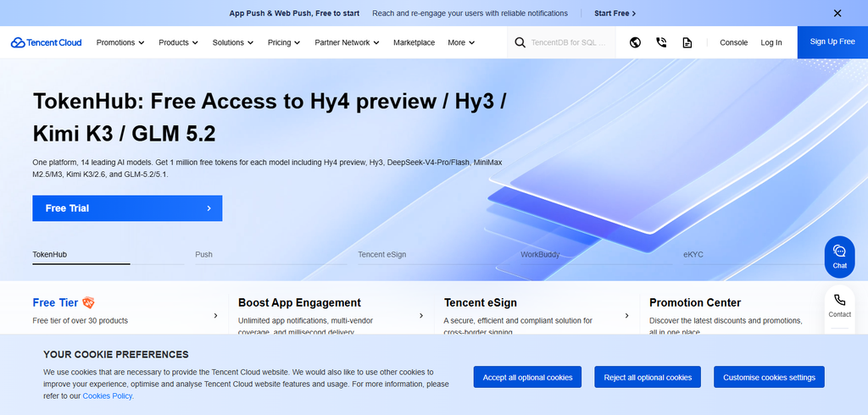Click the Sign Up Free button

832,42
